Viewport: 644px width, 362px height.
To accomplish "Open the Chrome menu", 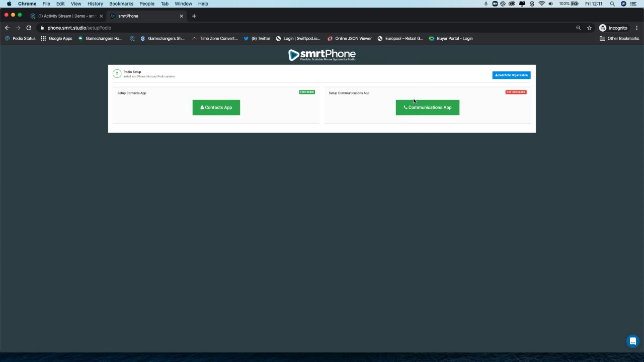I will pyautogui.click(x=27, y=4).
